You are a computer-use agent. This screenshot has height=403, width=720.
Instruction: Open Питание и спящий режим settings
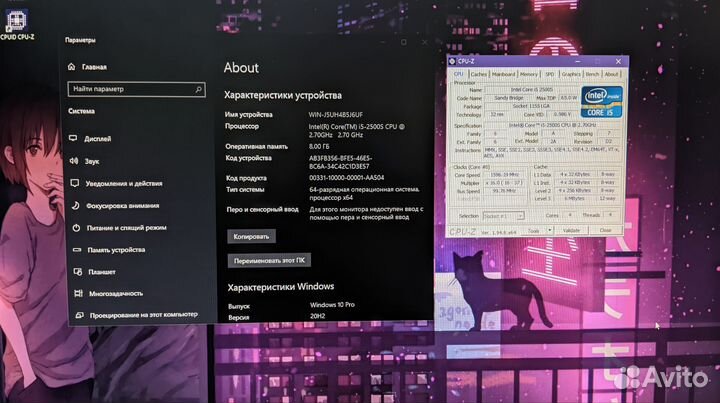click(127, 228)
